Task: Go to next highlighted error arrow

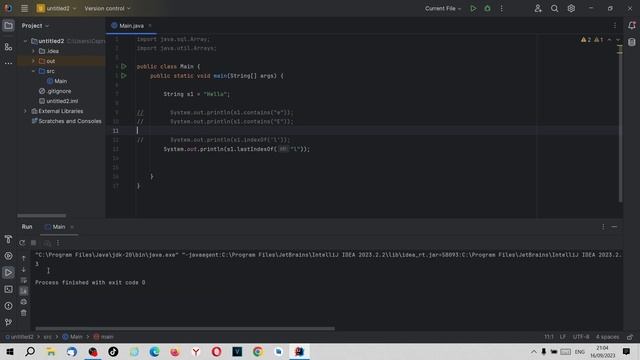Action: tap(618, 40)
